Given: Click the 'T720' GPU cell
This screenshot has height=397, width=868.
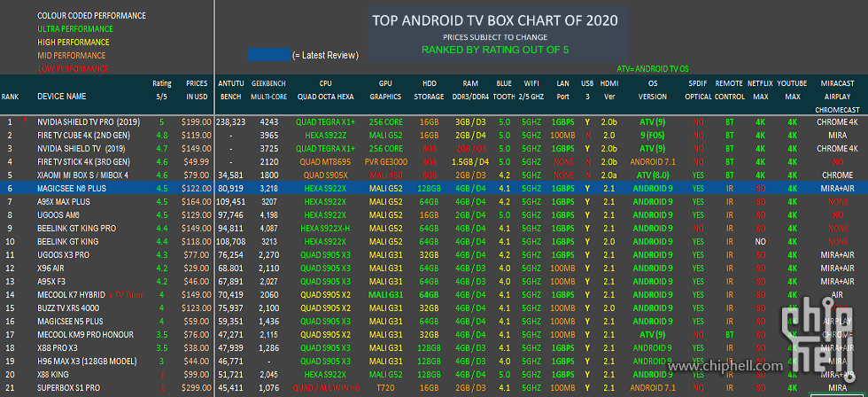Looking at the screenshot, I should pyautogui.click(x=385, y=387).
